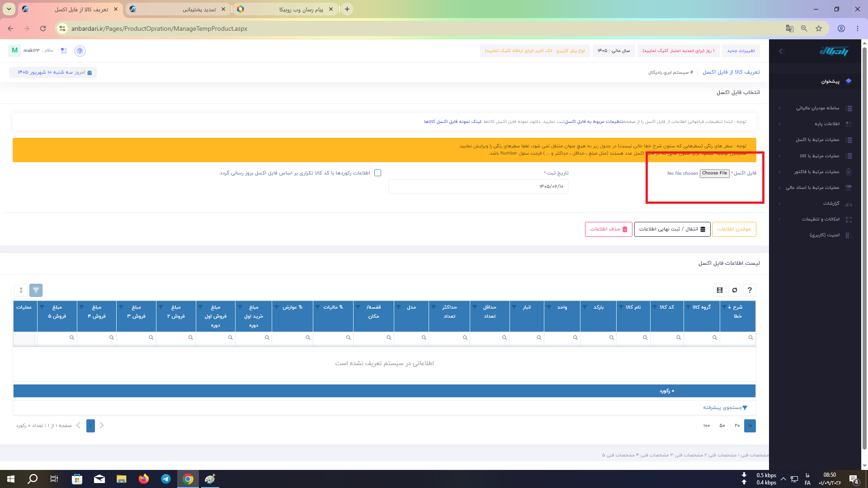The image size is (868, 488).
Task: Expand the امکانات و تنظیمات menu
Action: (816, 219)
